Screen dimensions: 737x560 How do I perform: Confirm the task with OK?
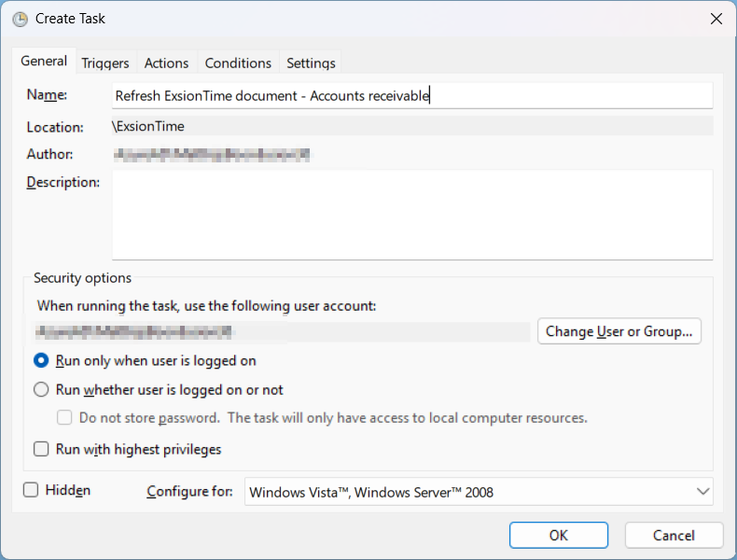(558, 535)
